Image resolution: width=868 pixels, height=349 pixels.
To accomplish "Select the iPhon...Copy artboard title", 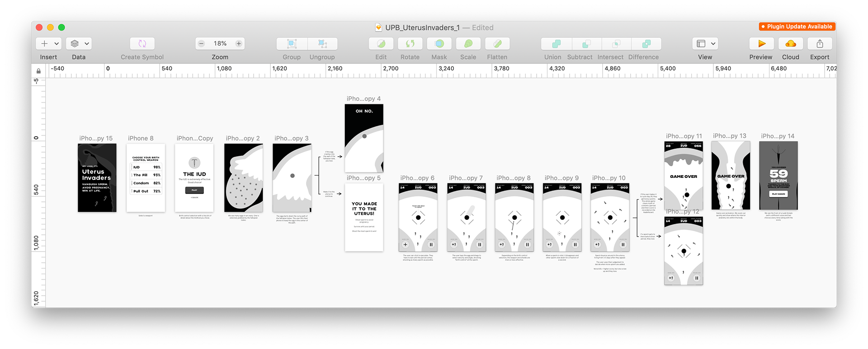I will coord(195,138).
